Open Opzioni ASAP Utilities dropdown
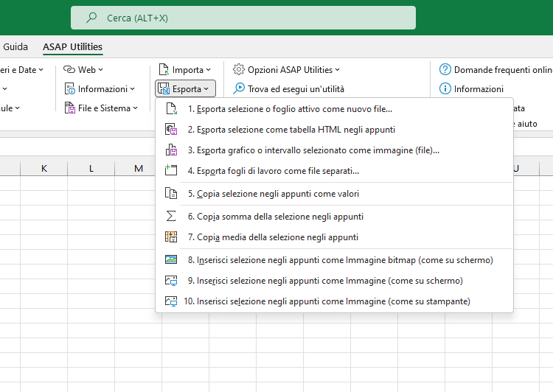 [x=286, y=70]
